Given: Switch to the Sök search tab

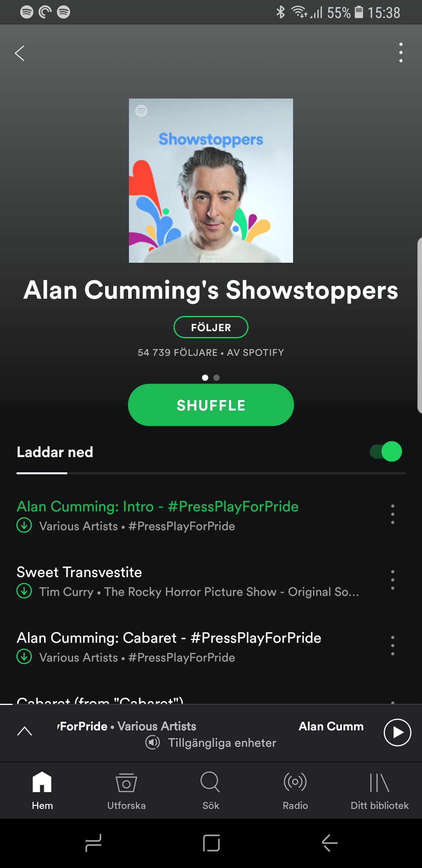Looking at the screenshot, I should (211, 791).
